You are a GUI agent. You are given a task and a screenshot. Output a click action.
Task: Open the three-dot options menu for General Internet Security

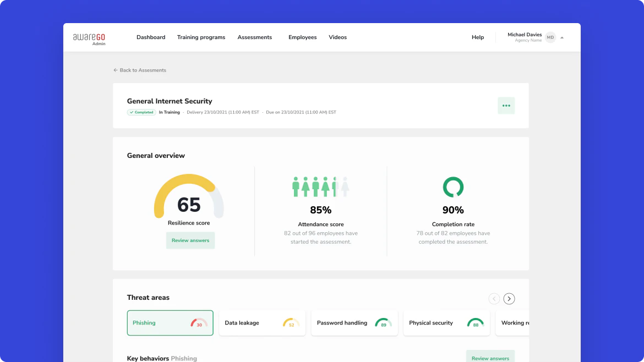506,105
